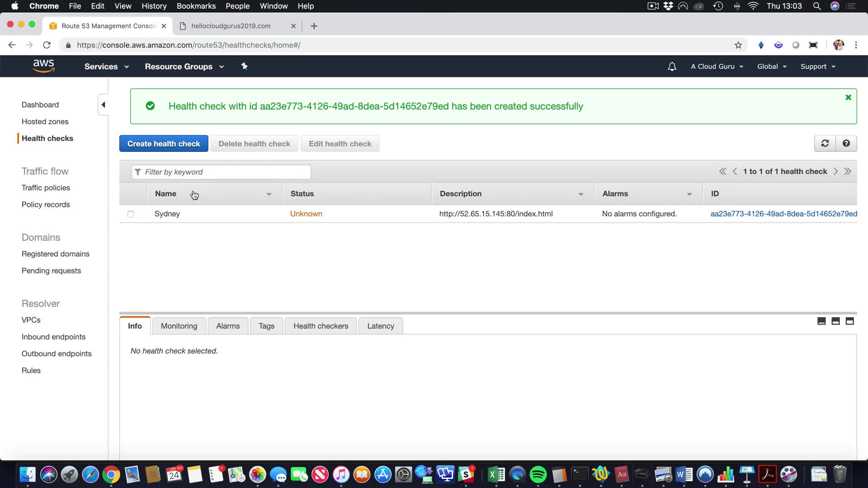Open the health check ID link
868x488 pixels.
pyautogui.click(x=783, y=214)
